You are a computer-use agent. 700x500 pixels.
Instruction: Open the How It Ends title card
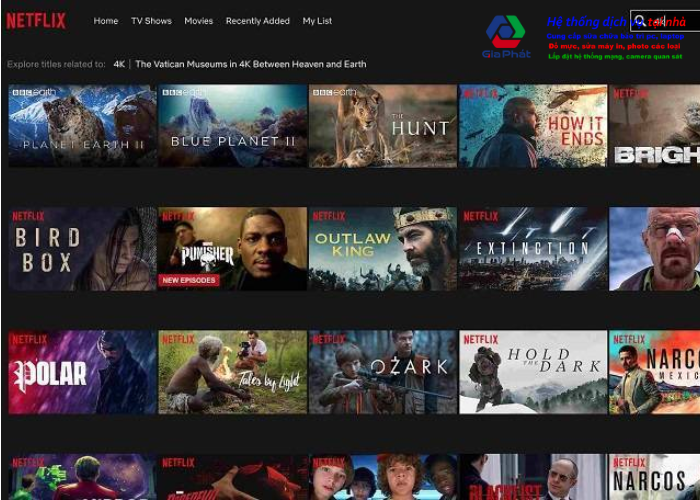click(533, 126)
